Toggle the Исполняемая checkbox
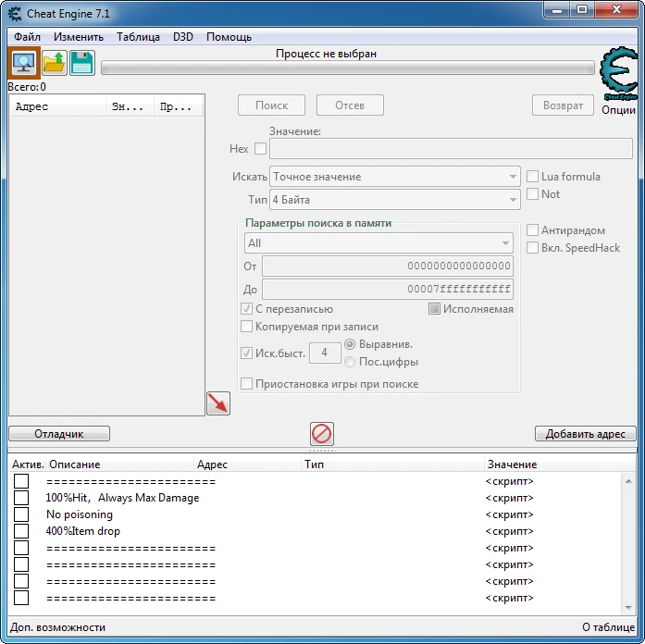This screenshot has height=644, width=645. pos(434,309)
